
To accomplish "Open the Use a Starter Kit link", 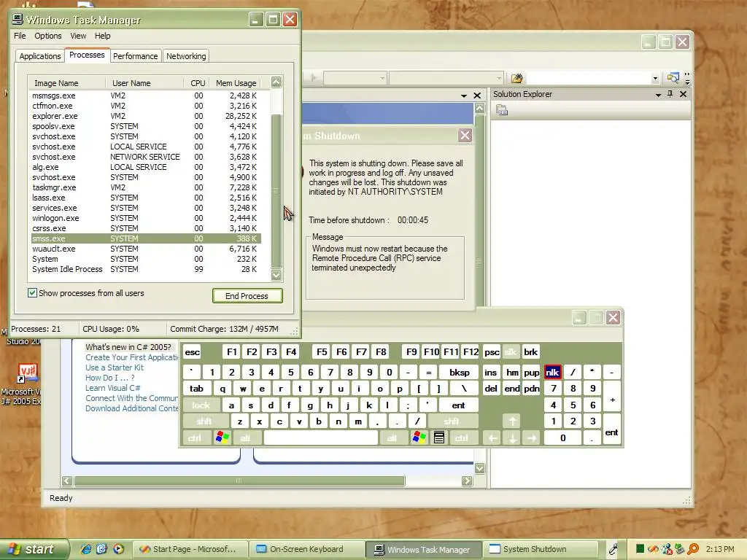I will click(115, 367).
